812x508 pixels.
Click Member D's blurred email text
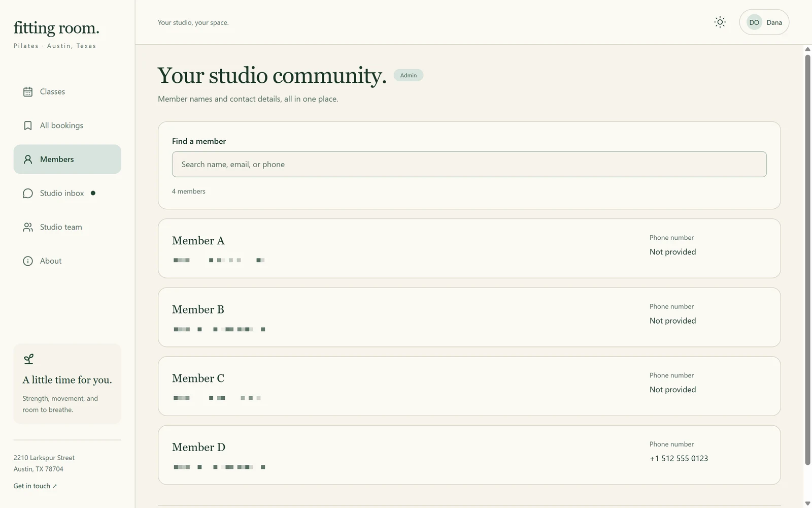click(219, 467)
